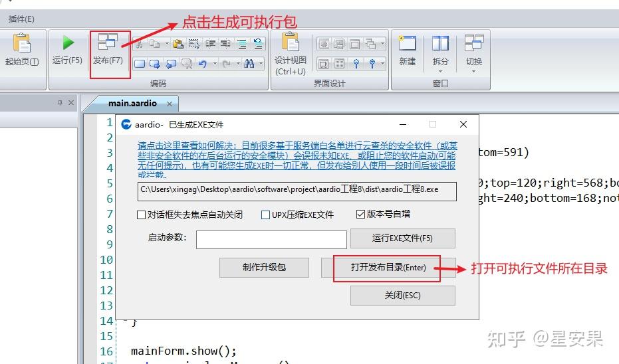The height and width of the screenshot is (364, 619).
Task: Enable UPX压缩EXE文件 checkbox
Action: click(266, 215)
